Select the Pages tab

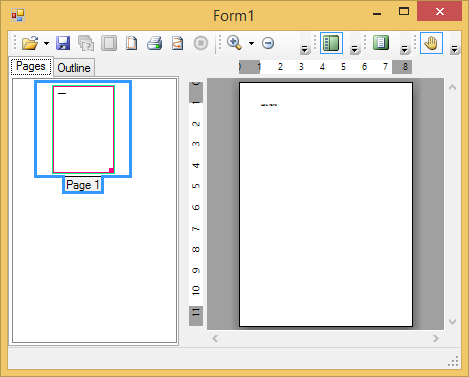coord(31,66)
